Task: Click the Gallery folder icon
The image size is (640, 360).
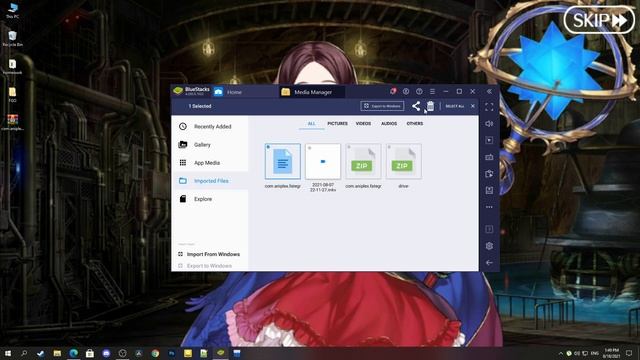Action: pos(183,144)
